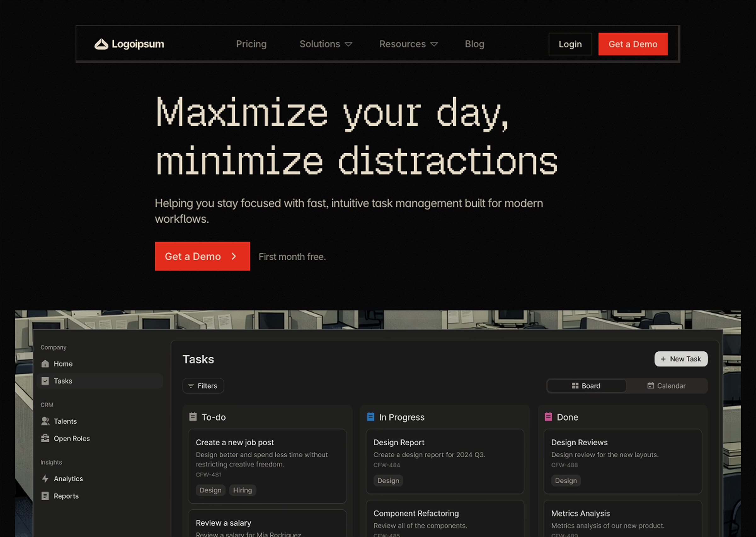
Task: Open the Design Report task card
Action: [x=445, y=461]
